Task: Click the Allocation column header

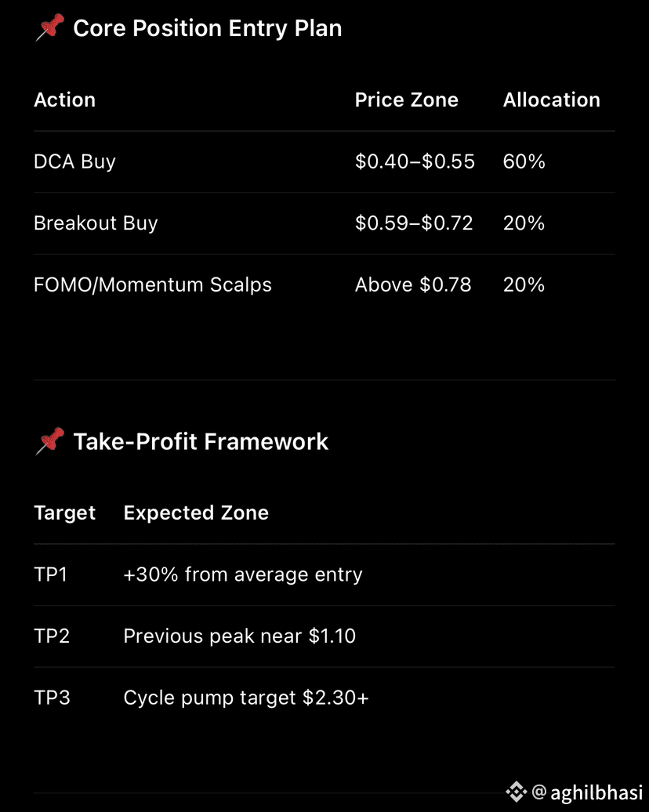Action: (552, 100)
